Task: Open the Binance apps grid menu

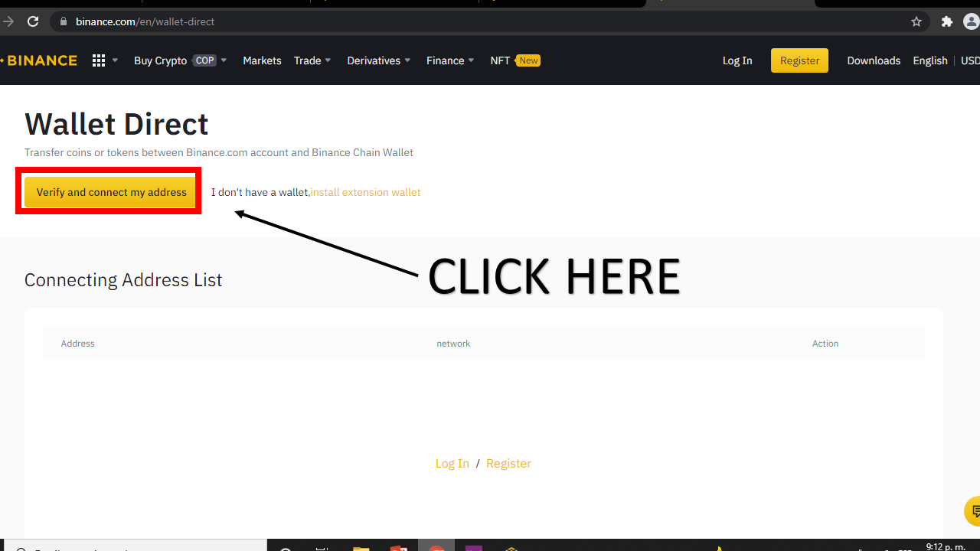Action: tap(99, 60)
